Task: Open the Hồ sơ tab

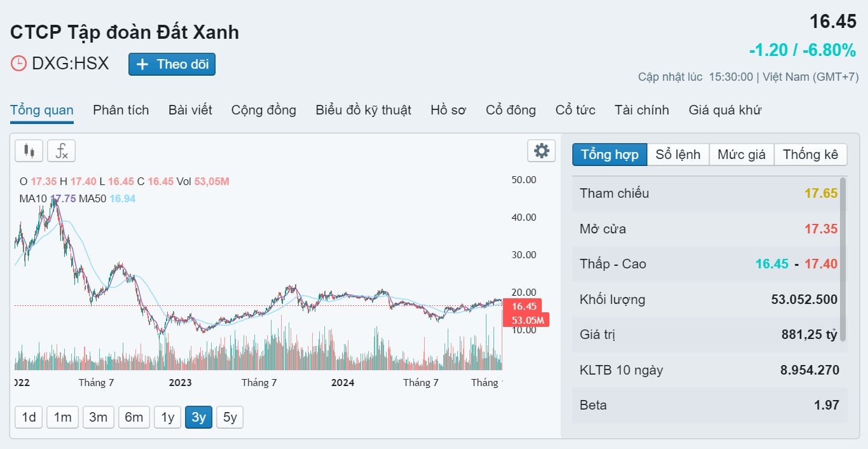Action: [448, 110]
